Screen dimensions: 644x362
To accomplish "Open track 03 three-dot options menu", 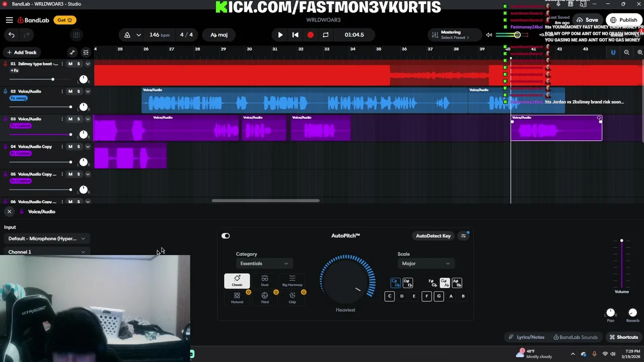I will [x=62, y=119].
